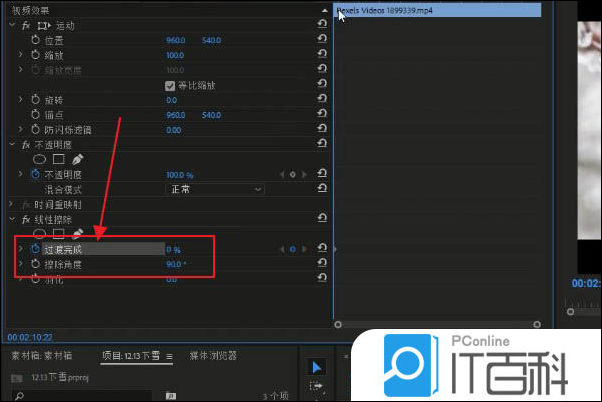Reset the 过渡完成 parameter
The width and height of the screenshot is (602, 402).
(322, 248)
